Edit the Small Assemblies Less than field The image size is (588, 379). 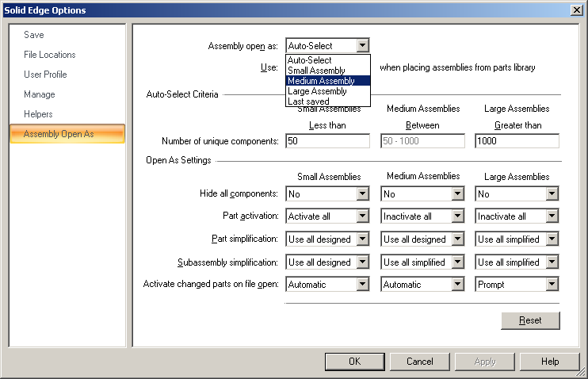pyautogui.click(x=327, y=141)
